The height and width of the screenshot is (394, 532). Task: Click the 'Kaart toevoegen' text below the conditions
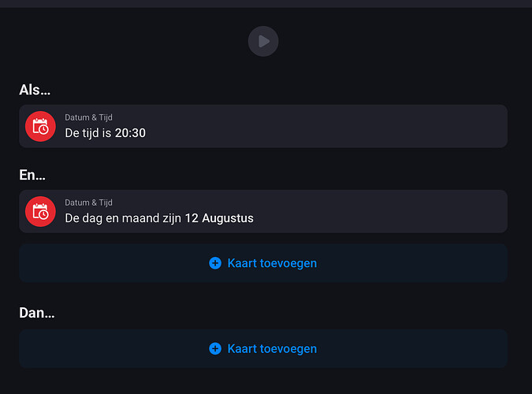(x=272, y=263)
